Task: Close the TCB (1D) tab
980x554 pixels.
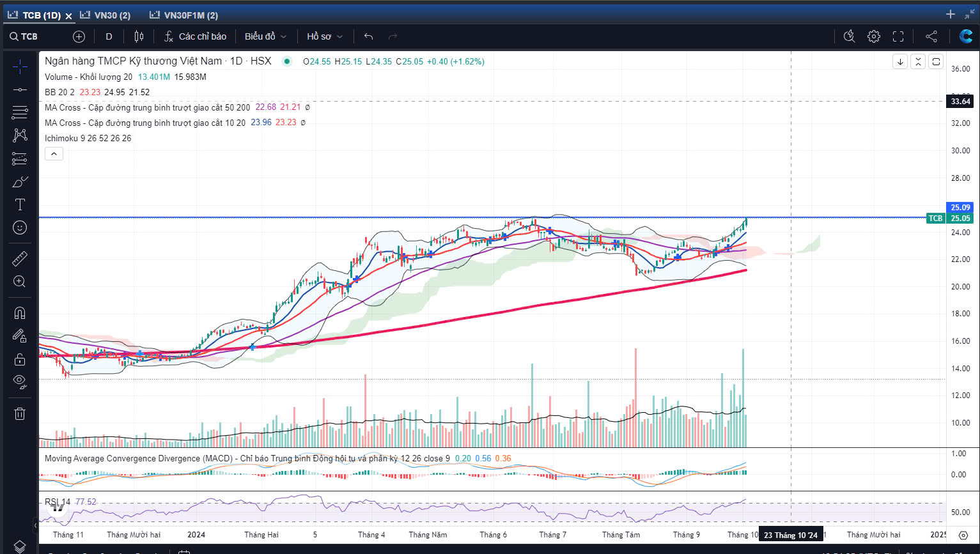Action: pyautogui.click(x=68, y=16)
